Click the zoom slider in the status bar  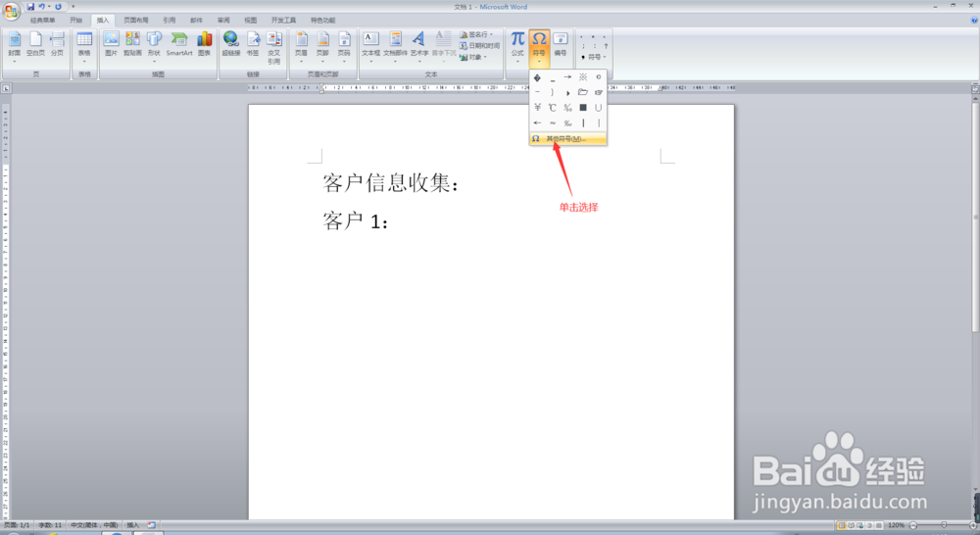[944, 525]
